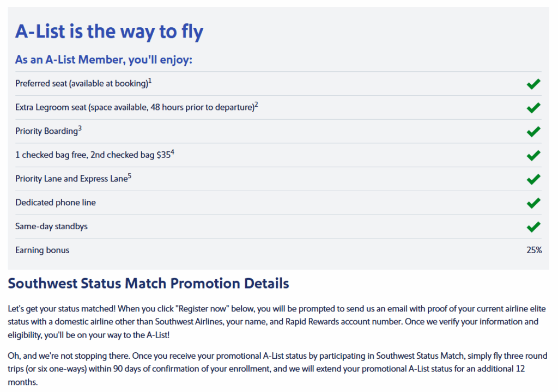558x392 pixels.
Task: Open footnote 2 after Extra Legroom seat
Action: click(x=256, y=105)
